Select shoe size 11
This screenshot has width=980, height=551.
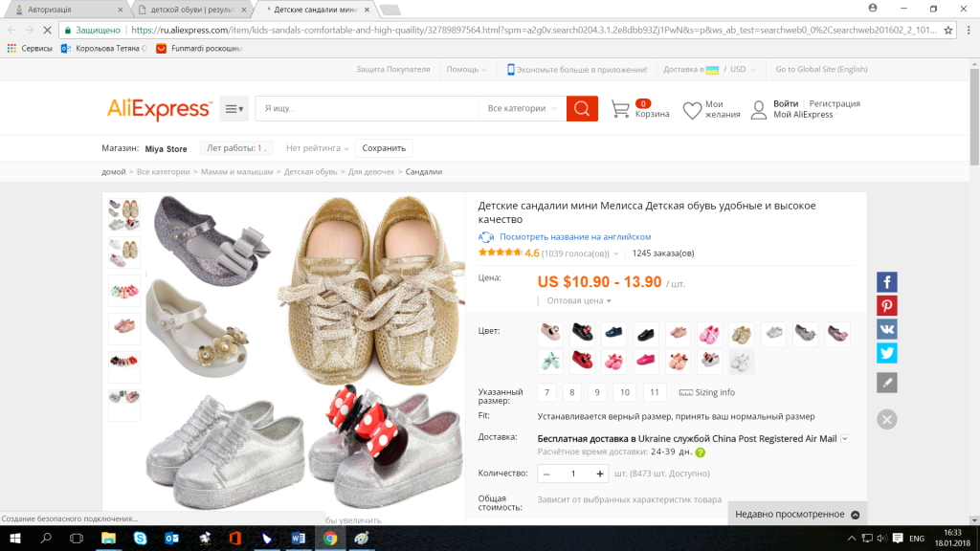coord(655,392)
